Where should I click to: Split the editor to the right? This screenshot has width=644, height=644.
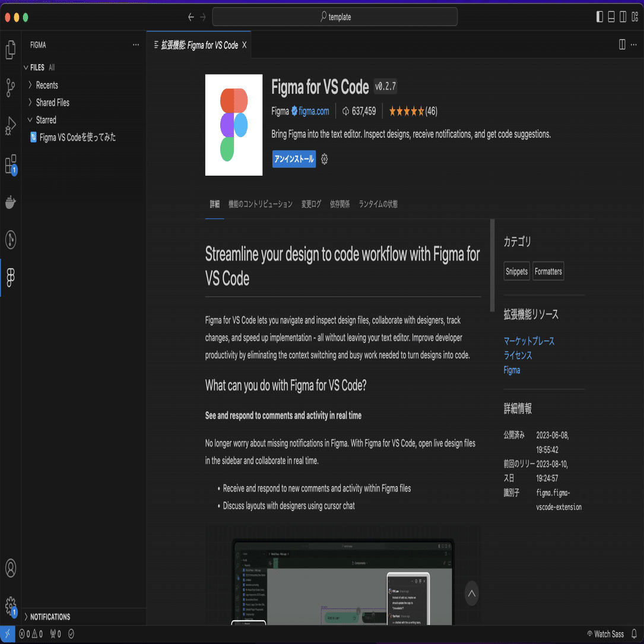coord(622,45)
